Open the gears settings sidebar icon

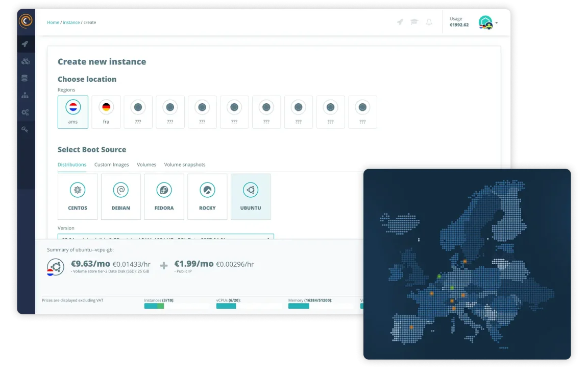[x=25, y=112]
